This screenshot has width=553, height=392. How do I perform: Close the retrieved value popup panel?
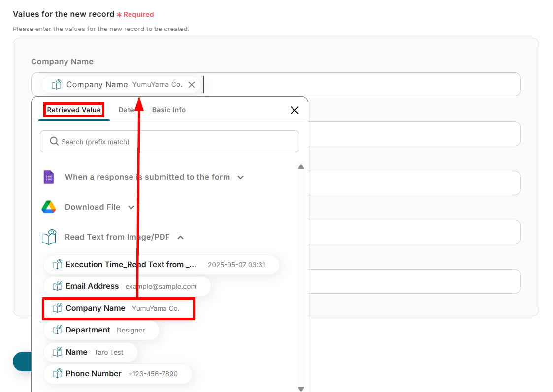[294, 110]
